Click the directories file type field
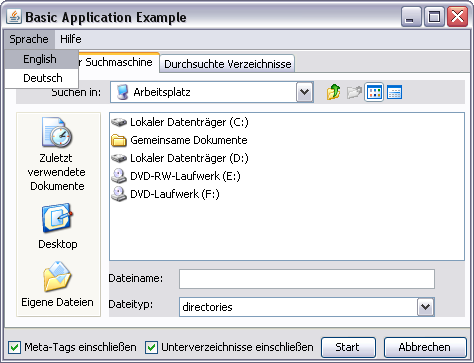 (x=307, y=307)
